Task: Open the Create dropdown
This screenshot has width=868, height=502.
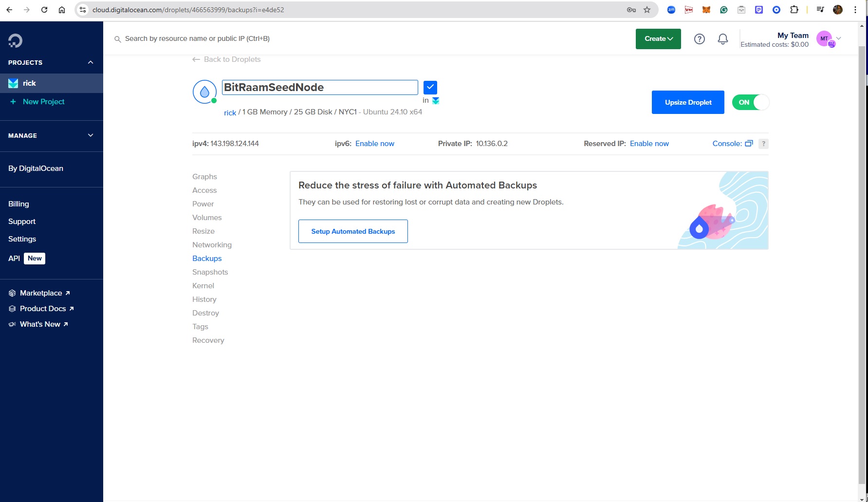Action: point(658,39)
